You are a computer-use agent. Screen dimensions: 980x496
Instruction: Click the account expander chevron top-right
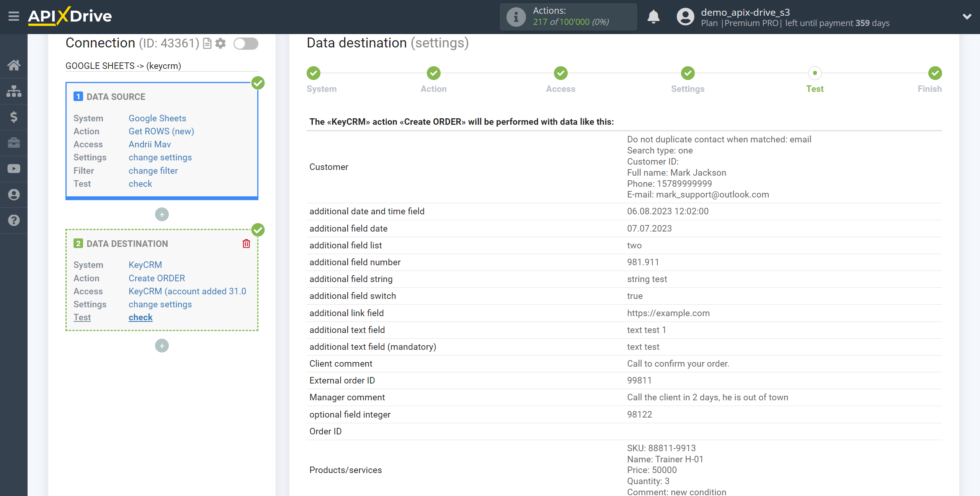[967, 16]
